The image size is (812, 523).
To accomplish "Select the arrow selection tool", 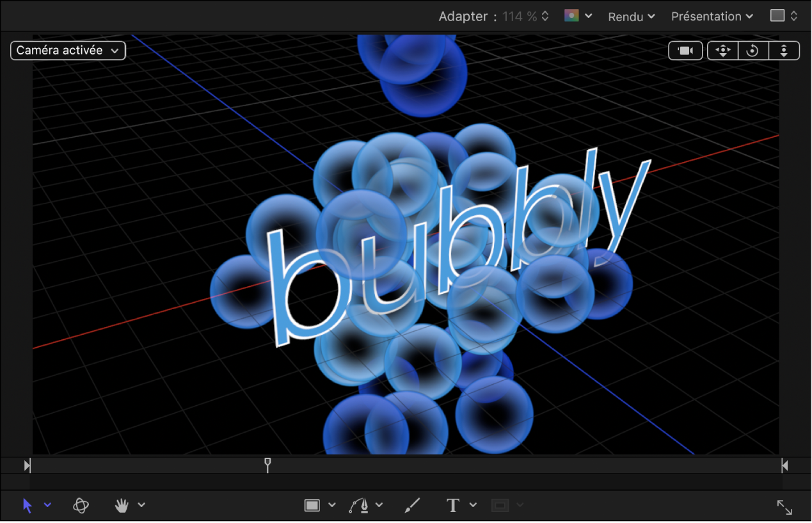I will coord(27,505).
